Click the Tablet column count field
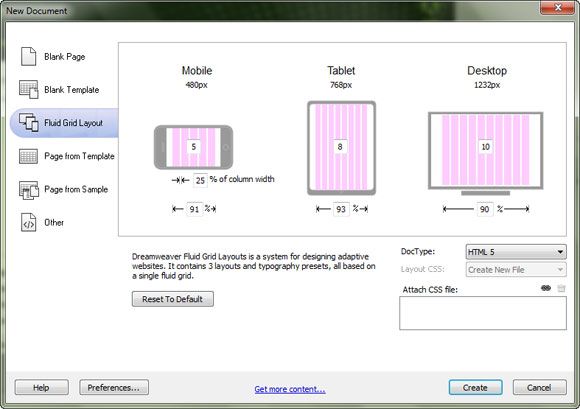 click(340, 147)
